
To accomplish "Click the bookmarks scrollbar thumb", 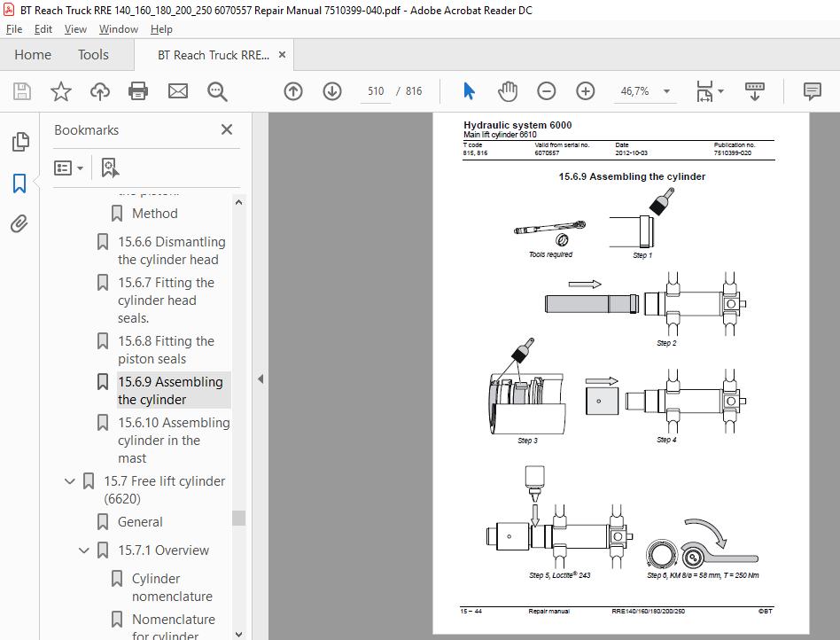I will pyautogui.click(x=239, y=518).
